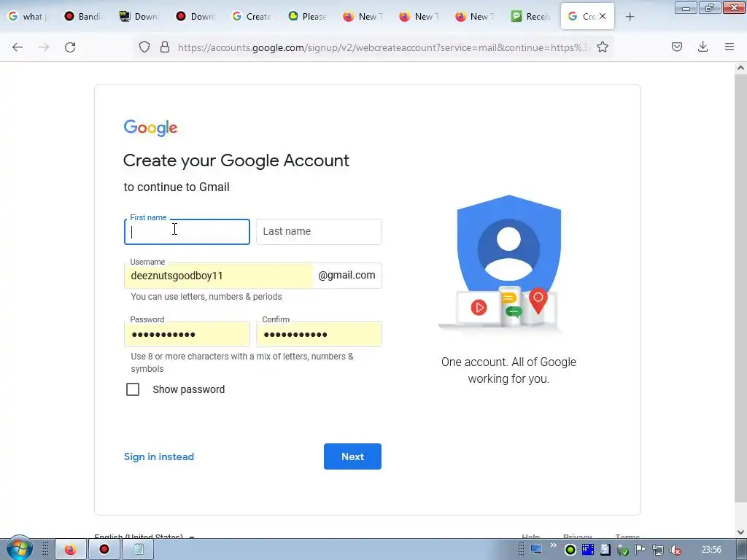Open the Notepad taskbar button

click(138, 550)
